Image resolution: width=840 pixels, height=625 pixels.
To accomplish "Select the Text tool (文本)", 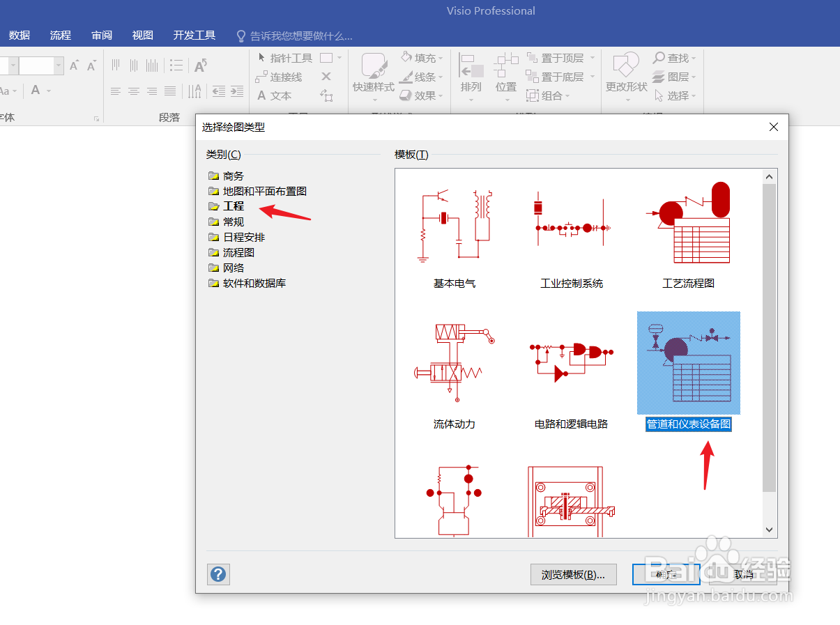I will 274,95.
